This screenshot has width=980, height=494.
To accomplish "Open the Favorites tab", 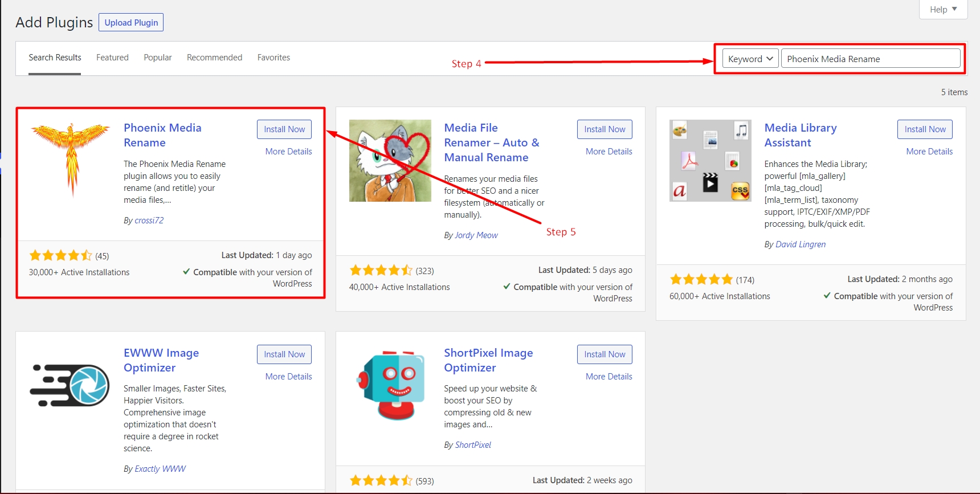I will tap(273, 58).
